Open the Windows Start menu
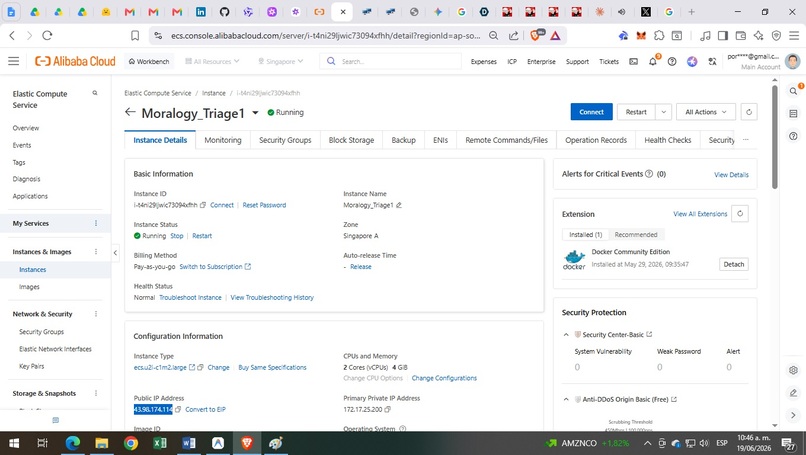Screen dimensions: 806x455 point(14,443)
